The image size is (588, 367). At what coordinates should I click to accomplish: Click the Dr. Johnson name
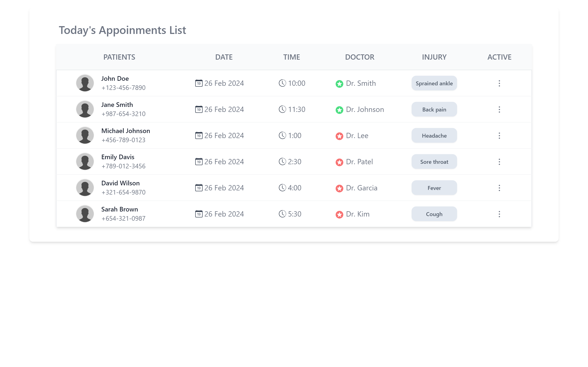[365, 109]
